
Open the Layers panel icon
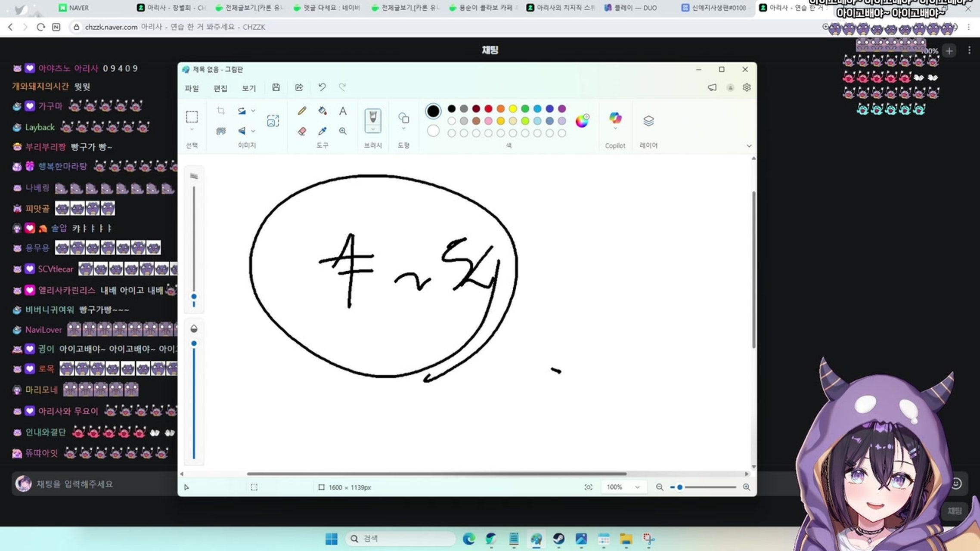click(648, 121)
